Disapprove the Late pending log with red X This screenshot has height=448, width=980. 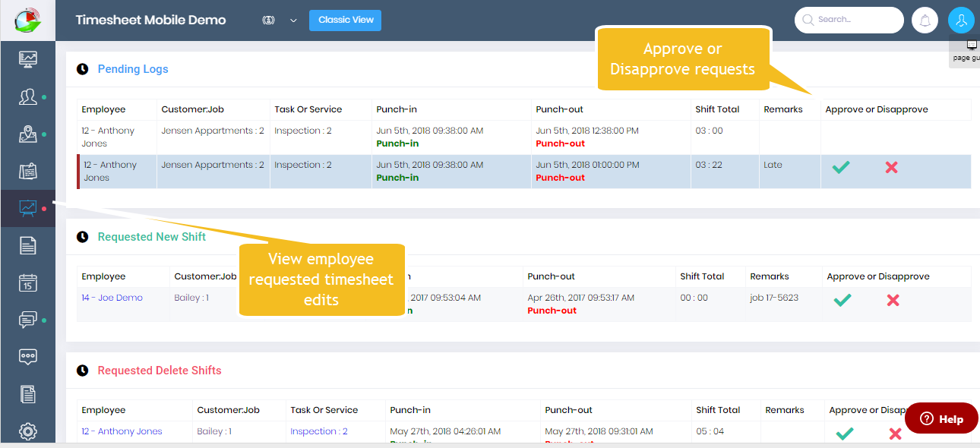point(891,167)
